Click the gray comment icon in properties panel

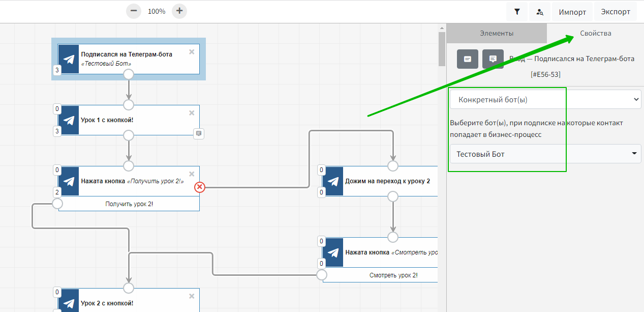pos(493,59)
